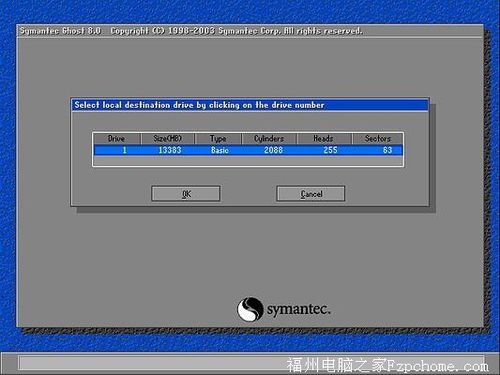Image resolution: width=500 pixels, height=375 pixels.
Task: Click the Cylinders column header
Action: [x=269, y=138]
